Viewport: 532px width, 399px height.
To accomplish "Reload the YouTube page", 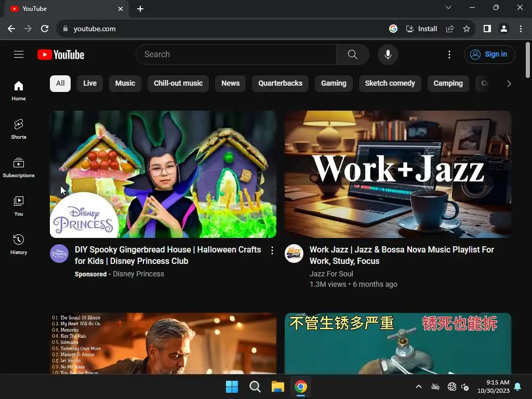I will pos(45,29).
